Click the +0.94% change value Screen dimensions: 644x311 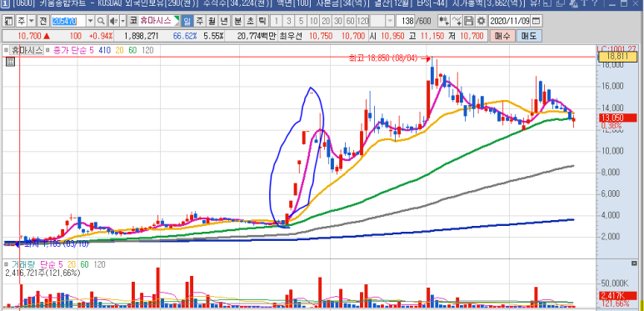[101, 36]
